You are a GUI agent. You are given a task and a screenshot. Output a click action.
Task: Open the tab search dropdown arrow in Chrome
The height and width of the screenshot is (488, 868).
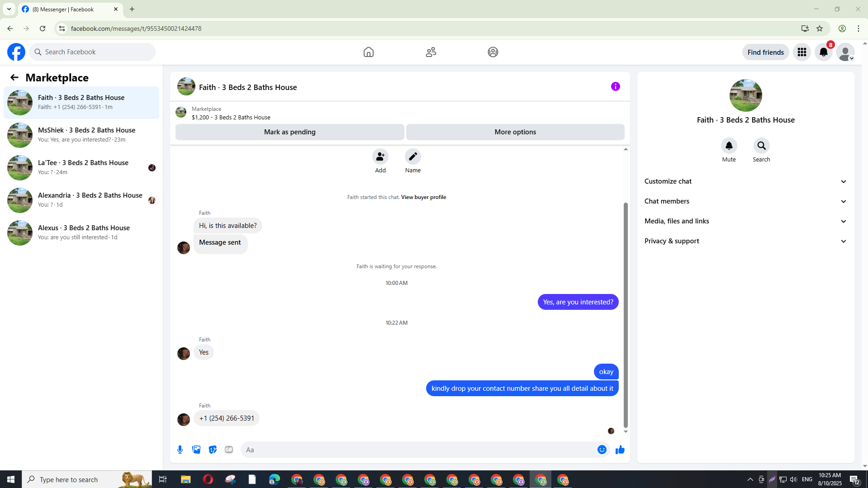tap(9, 9)
